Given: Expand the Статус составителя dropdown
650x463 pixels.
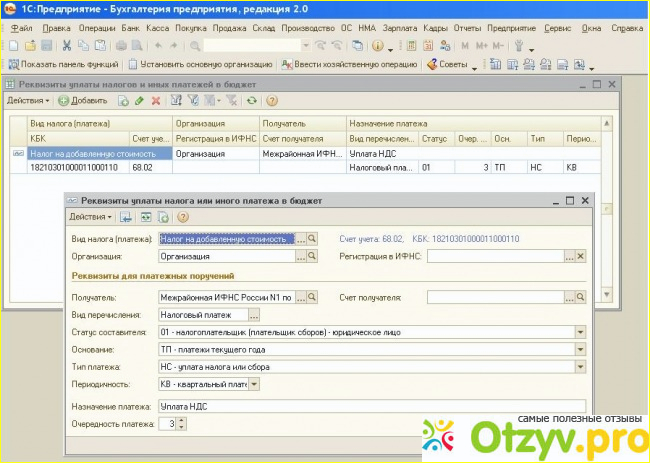Looking at the screenshot, I should pos(579,332).
